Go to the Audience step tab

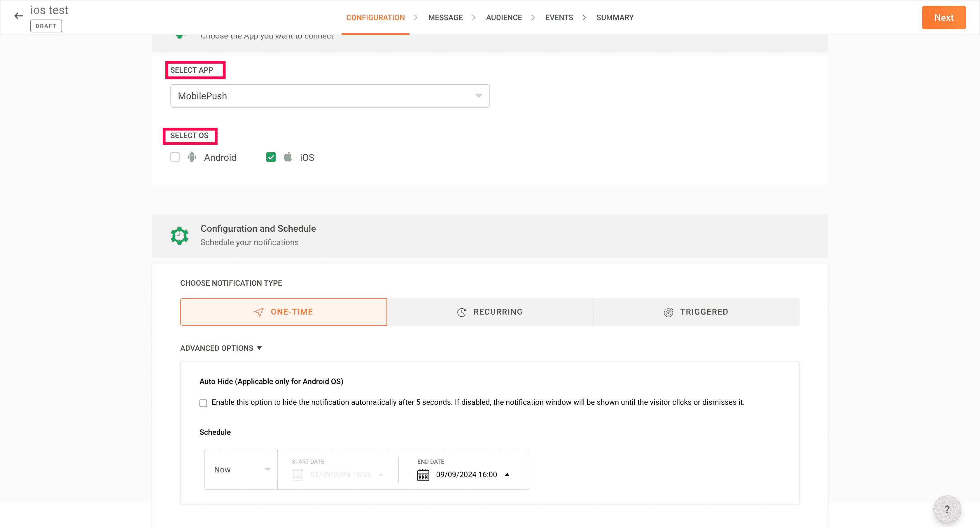pos(504,18)
